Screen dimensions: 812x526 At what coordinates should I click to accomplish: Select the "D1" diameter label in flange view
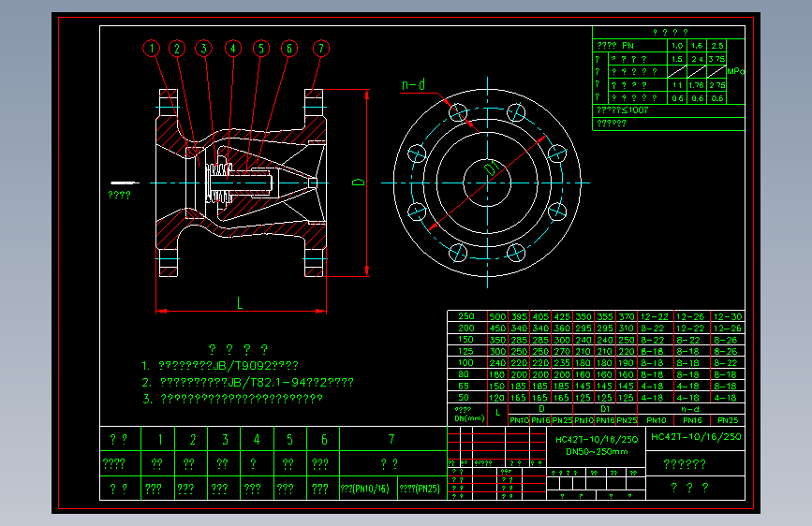(x=492, y=168)
